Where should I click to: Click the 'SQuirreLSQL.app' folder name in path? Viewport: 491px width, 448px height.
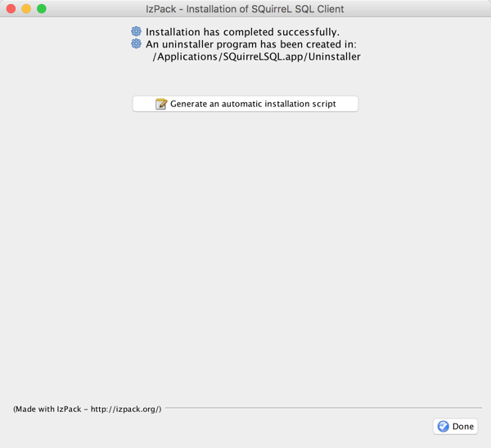pyautogui.click(x=260, y=56)
